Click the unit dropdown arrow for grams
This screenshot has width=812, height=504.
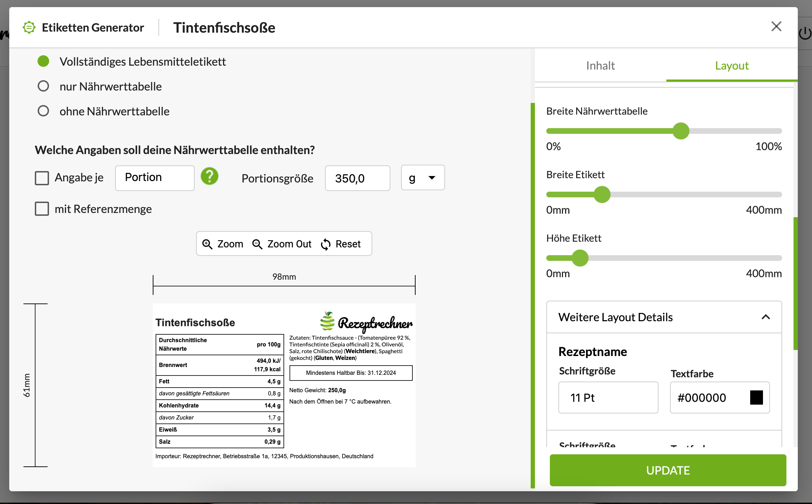pos(432,178)
